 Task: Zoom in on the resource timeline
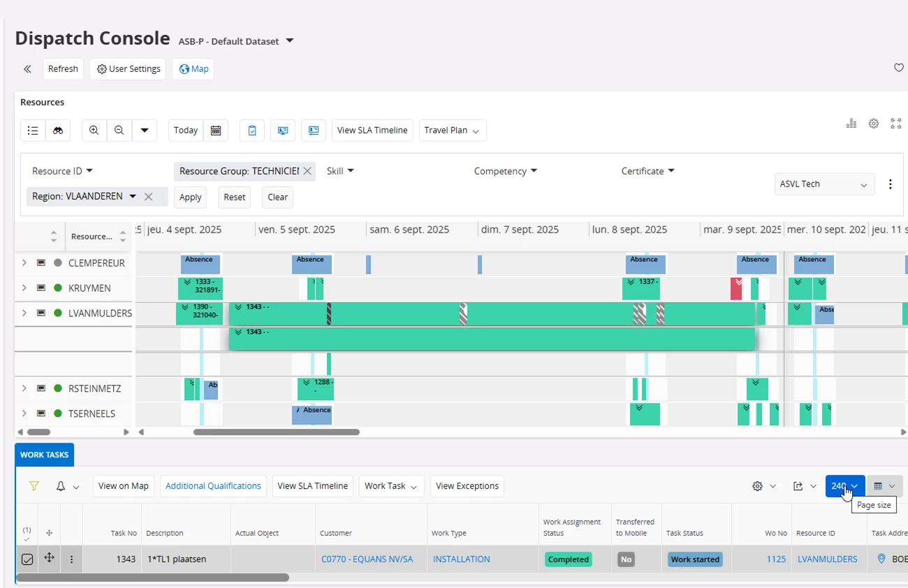94,131
